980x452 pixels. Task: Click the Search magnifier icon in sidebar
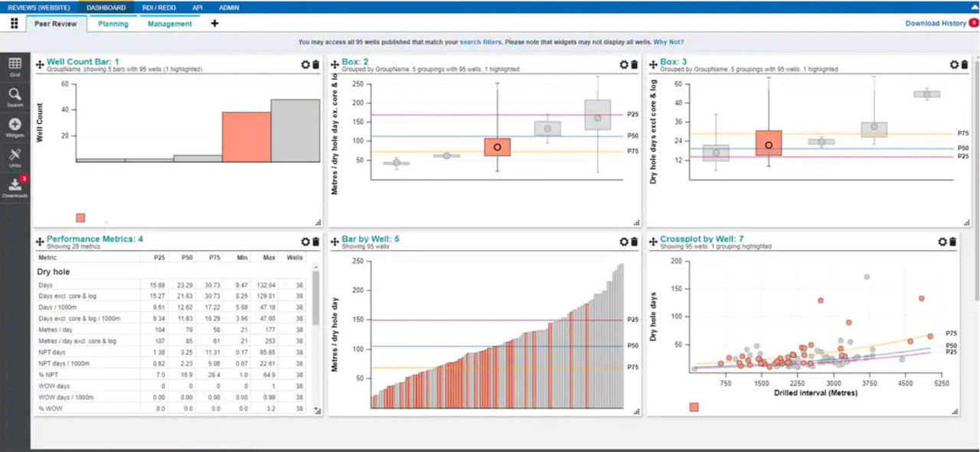tap(15, 96)
